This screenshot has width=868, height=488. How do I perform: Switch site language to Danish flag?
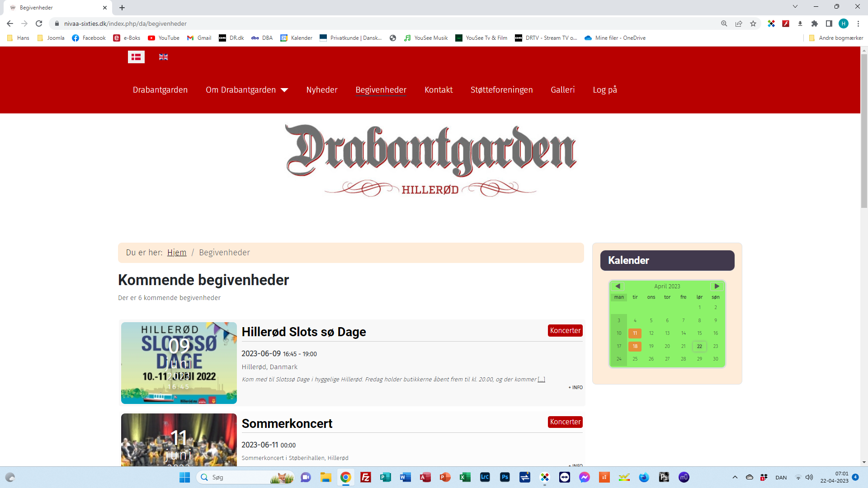[x=136, y=57]
